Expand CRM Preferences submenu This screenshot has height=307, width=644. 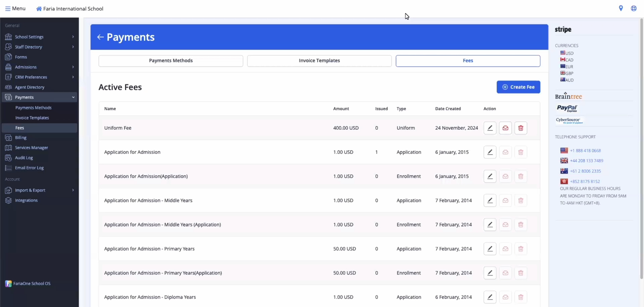point(73,77)
